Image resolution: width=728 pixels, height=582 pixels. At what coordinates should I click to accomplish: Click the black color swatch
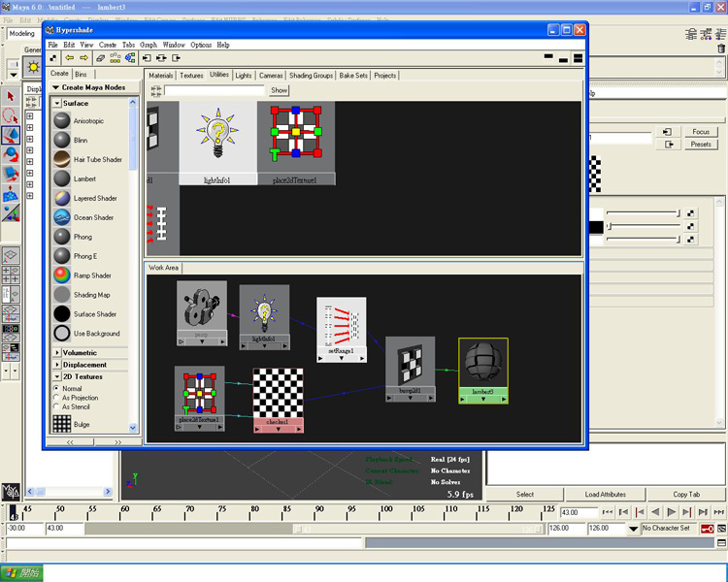pos(596,227)
